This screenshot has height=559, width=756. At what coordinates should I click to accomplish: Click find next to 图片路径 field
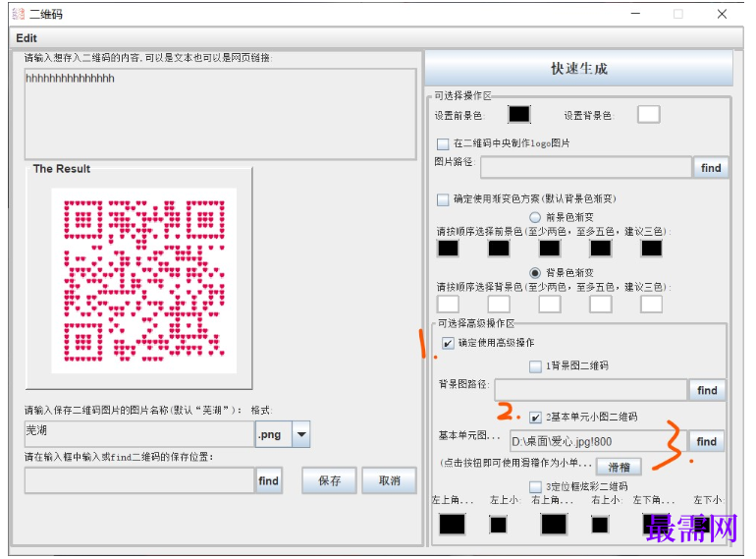click(711, 168)
